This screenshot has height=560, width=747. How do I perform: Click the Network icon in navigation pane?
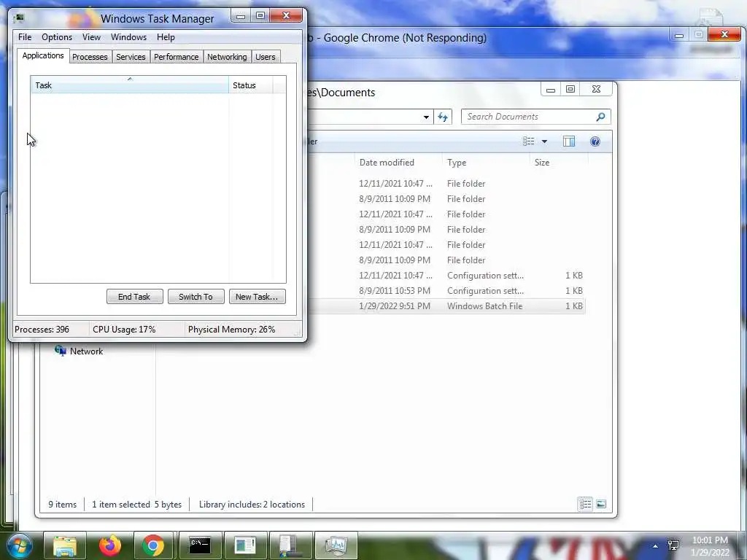(x=60, y=351)
